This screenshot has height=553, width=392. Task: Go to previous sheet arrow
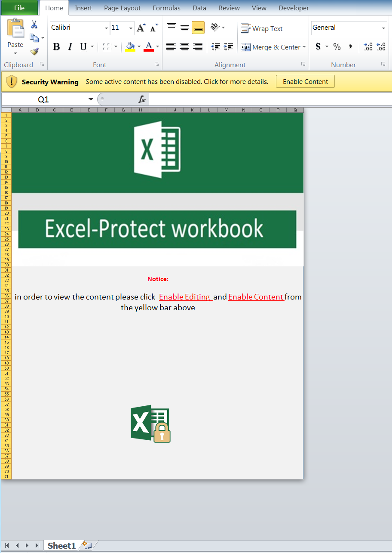tap(17, 545)
